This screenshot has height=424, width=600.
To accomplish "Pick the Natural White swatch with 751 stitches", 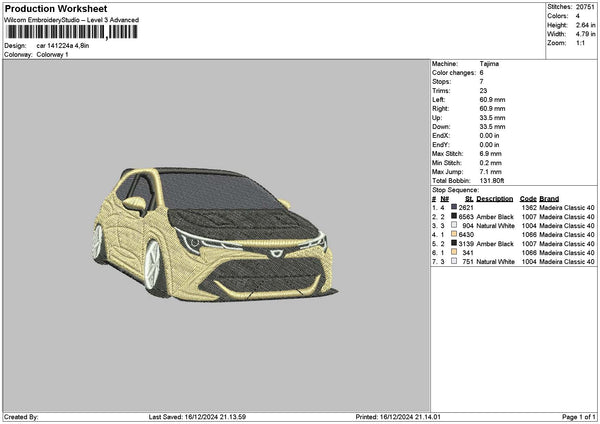I will 455,261.
